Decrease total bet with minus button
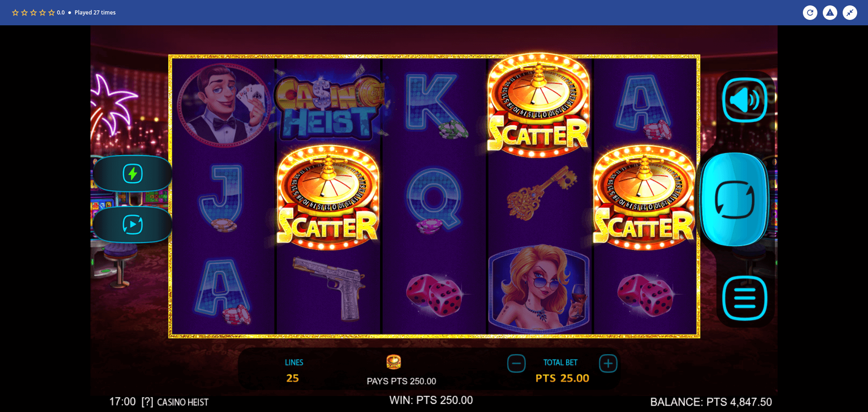The width and height of the screenshot is (868, 412). coord(516,363)
